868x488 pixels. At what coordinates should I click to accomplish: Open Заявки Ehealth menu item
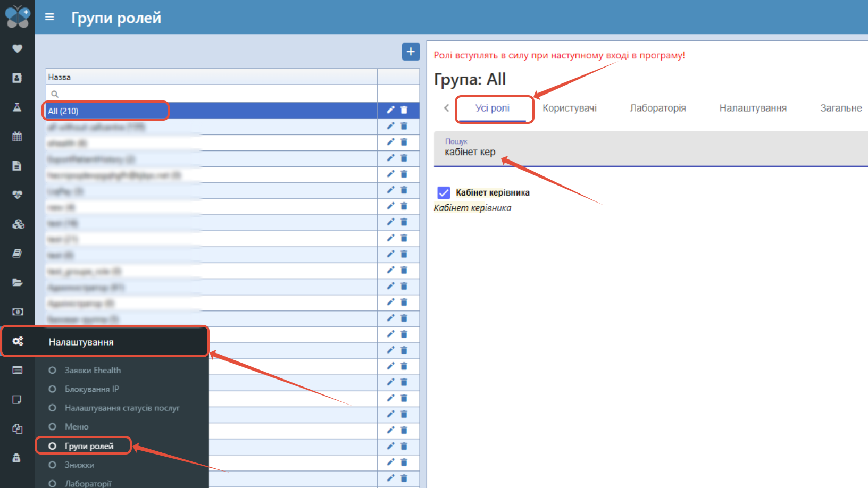coord(93,370)
